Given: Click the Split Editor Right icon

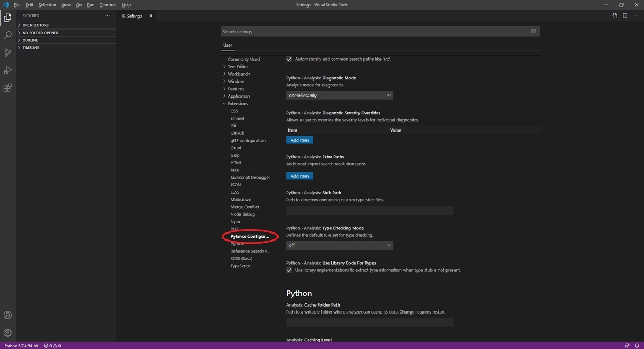Looking at the screenshot, I should 625,16.
